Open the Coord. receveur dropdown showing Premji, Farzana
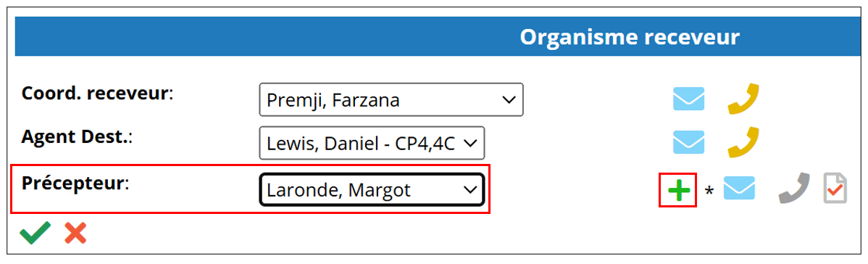 (391, 100)
